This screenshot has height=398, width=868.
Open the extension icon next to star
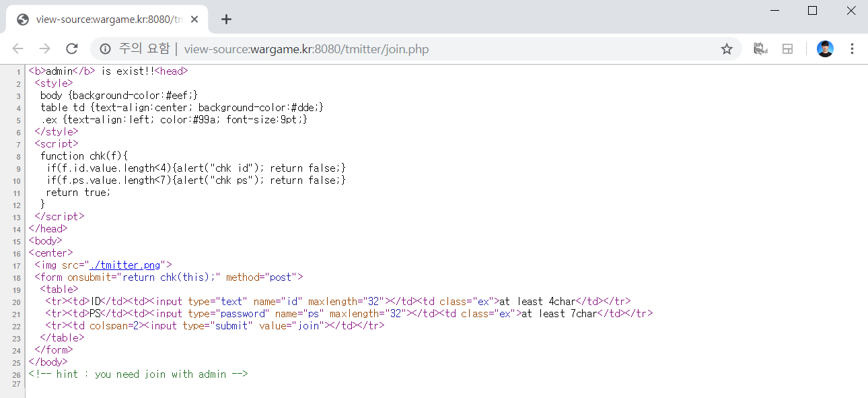pos(761,48)
